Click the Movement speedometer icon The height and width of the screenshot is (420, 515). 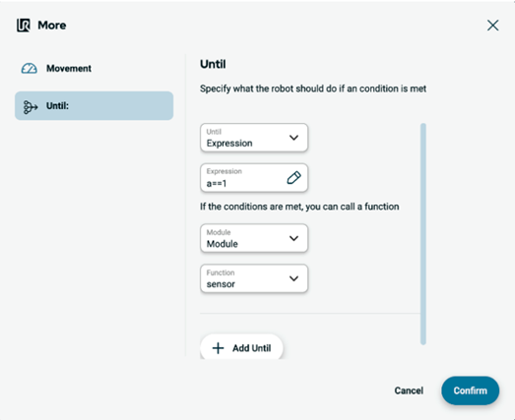(30, 68)
